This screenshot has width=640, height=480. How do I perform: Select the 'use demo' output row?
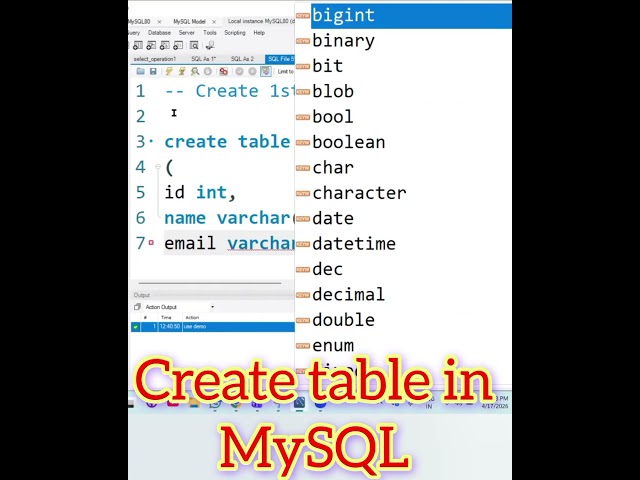tap(213, 327)
